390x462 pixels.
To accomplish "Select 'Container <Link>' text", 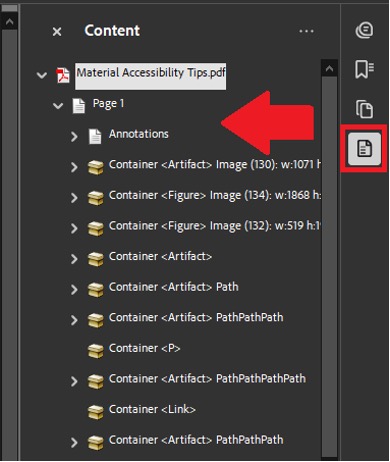I will coord(152,409).
